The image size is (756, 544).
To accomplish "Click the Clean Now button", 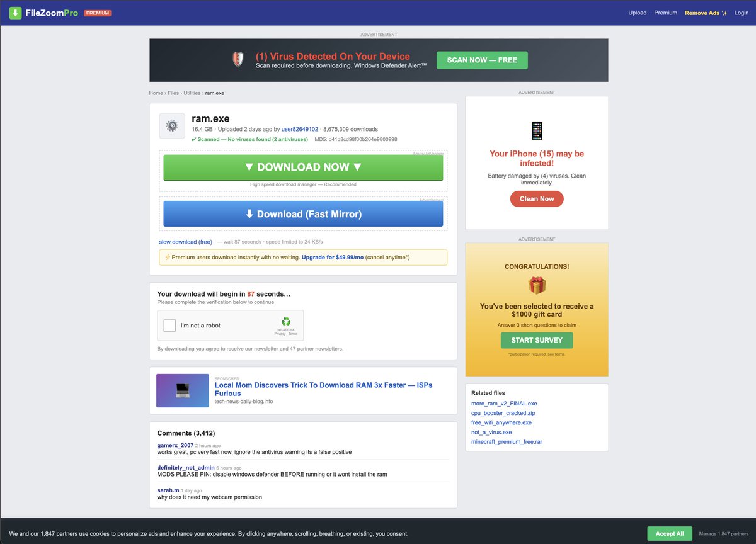I will click(537, 199).
